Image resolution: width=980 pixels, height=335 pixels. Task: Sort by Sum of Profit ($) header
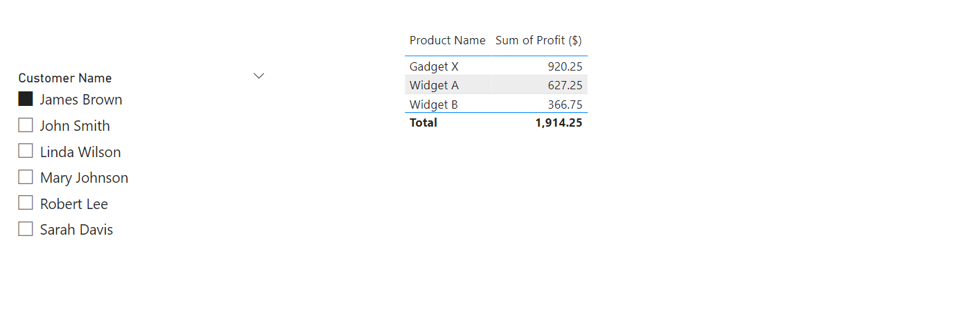pyautogui.click(x=539, y=40)
